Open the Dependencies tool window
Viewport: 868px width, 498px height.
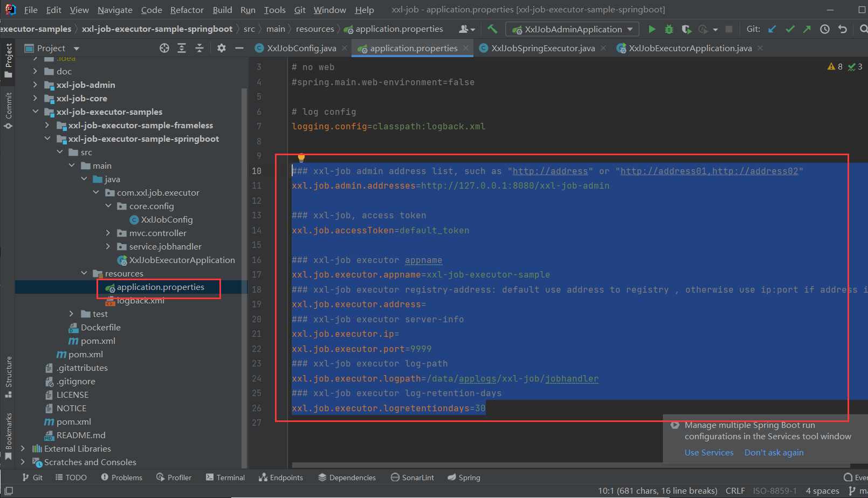point(347,478)
